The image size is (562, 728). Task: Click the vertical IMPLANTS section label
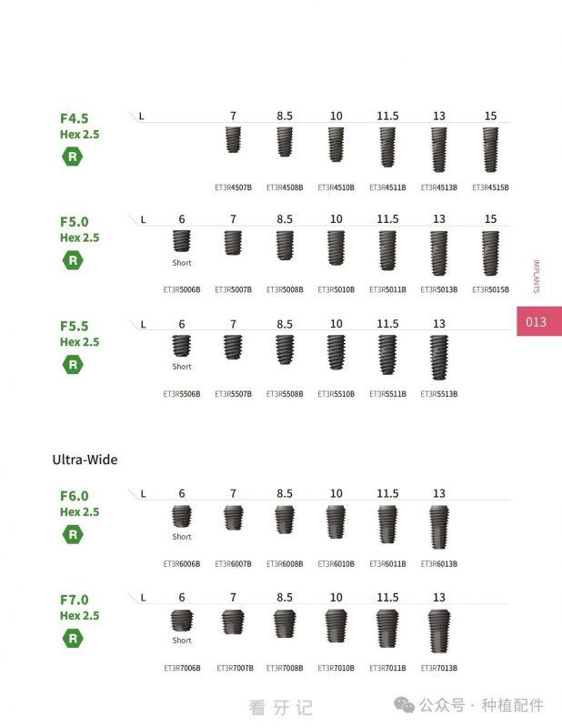coord(536,277)
